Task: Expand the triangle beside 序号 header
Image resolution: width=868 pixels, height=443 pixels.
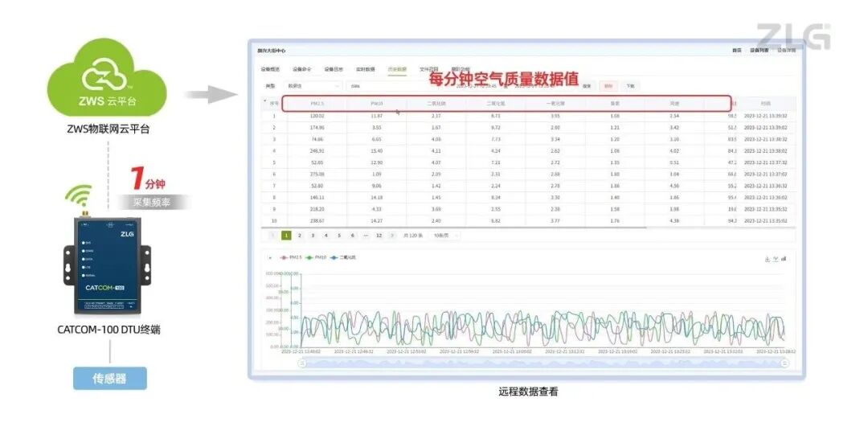Action: point(265,101)
